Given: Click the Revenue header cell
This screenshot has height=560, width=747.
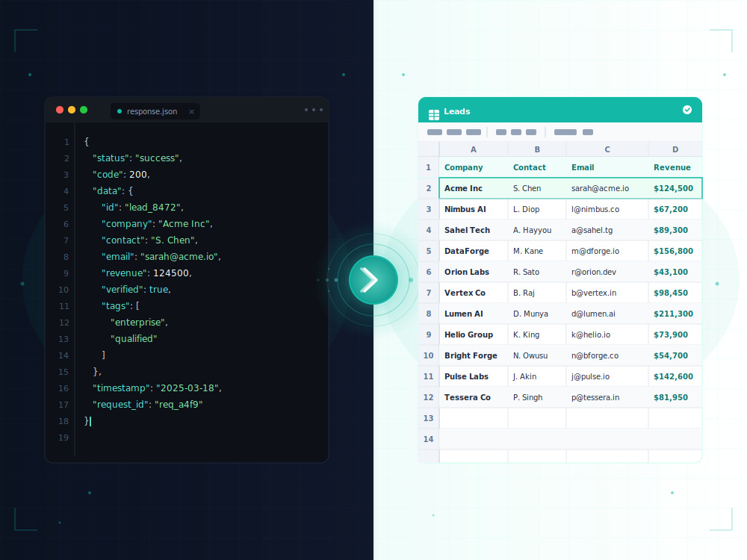Looking at the screenshot, I should (675, 167).
